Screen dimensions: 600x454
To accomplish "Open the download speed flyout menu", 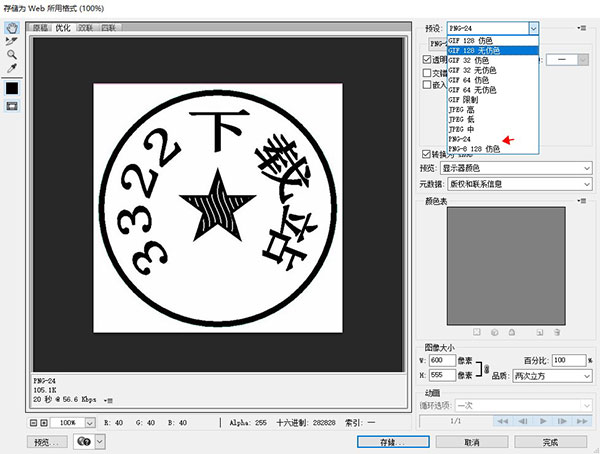I will click(109, 400).
